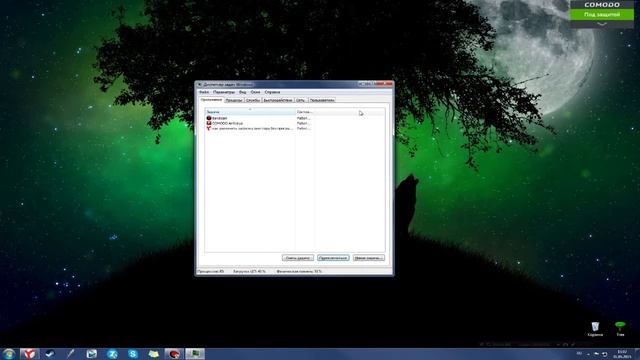Click the COMODO widget logo header
The width and height of the screenshot is (640, 360).
click(602, 5)
